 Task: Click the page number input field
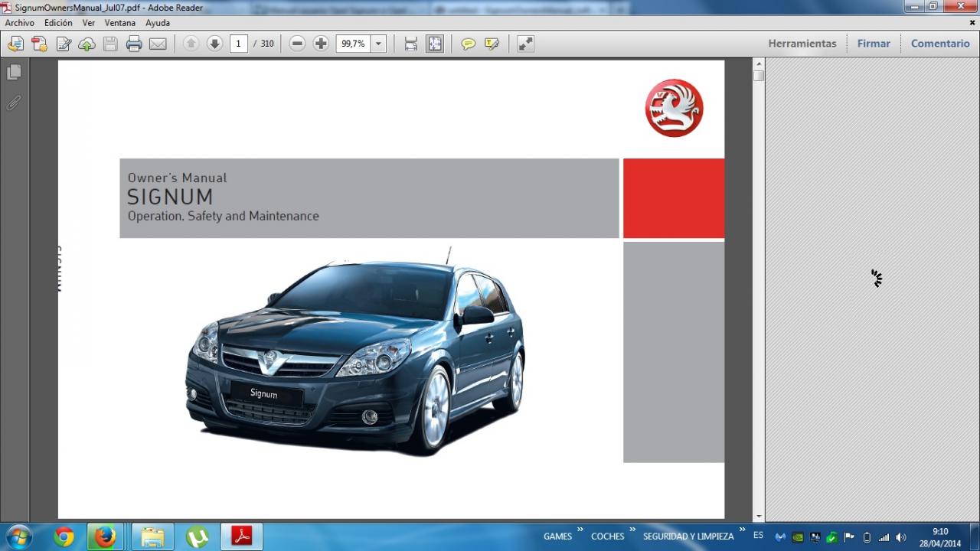(238, 44)
